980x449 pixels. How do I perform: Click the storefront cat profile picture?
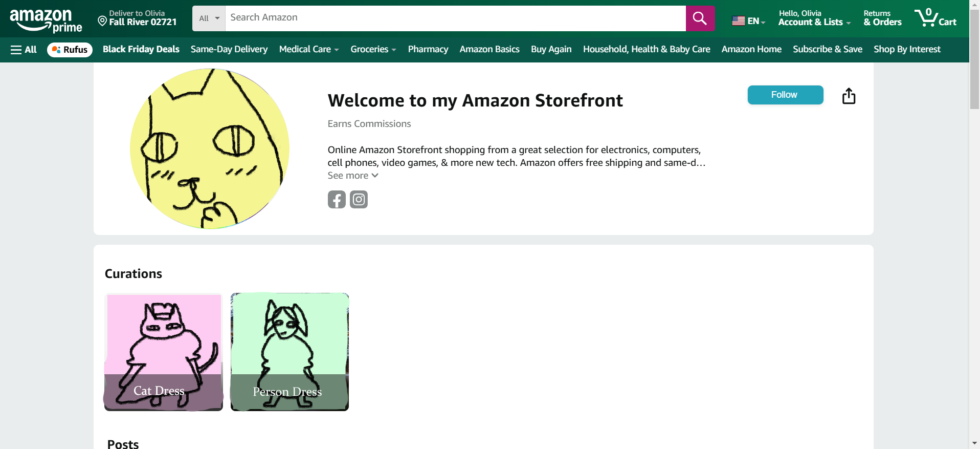210,148
